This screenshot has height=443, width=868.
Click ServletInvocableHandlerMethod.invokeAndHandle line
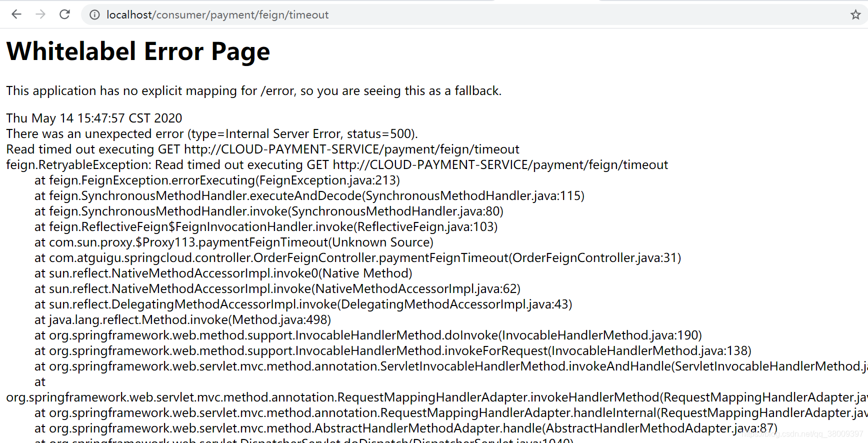451,366
